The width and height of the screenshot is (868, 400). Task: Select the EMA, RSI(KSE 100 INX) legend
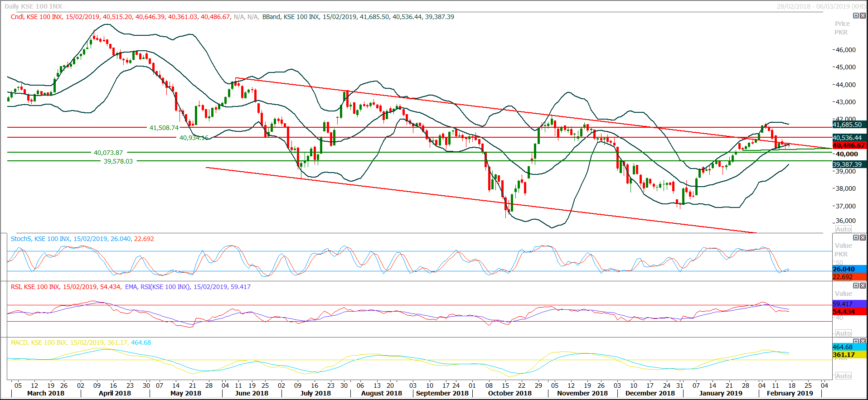pos(188,287)
